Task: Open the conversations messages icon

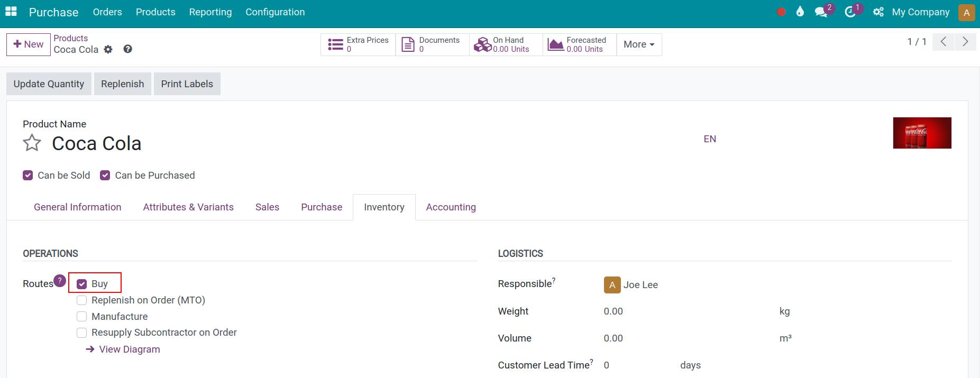Action: point(821,12)
